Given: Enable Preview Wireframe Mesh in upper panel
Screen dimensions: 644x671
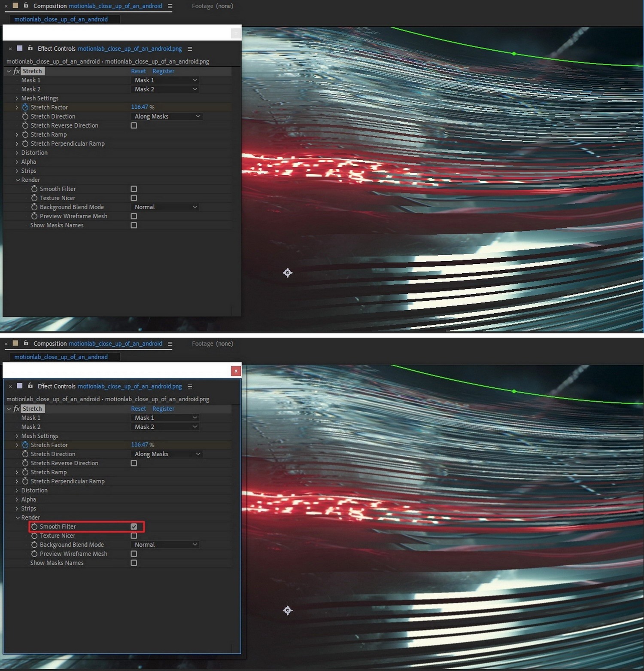Looking at the screenshot, I should pos(134,216).
